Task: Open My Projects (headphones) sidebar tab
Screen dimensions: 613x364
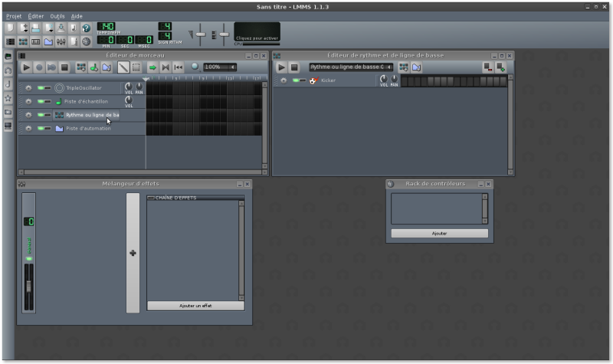Action: [x=8, y=71]
